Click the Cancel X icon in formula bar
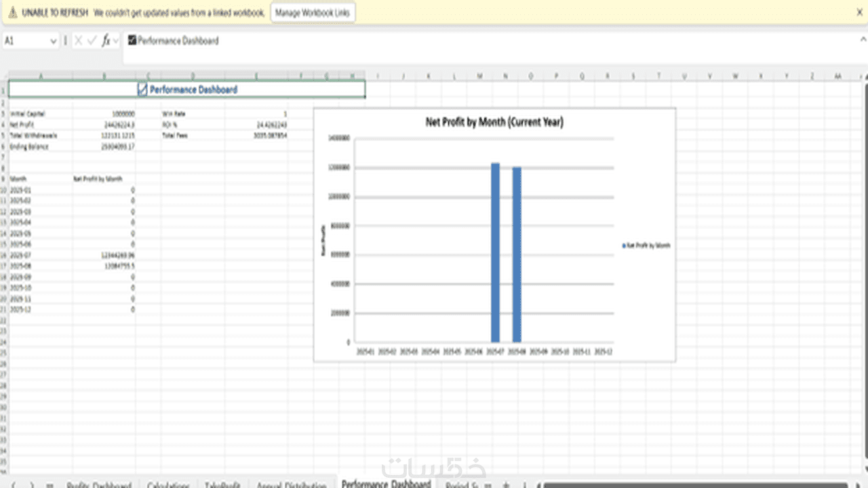This screenshot has width=868, height=488. pyautogui.click(x=78, y=41)
